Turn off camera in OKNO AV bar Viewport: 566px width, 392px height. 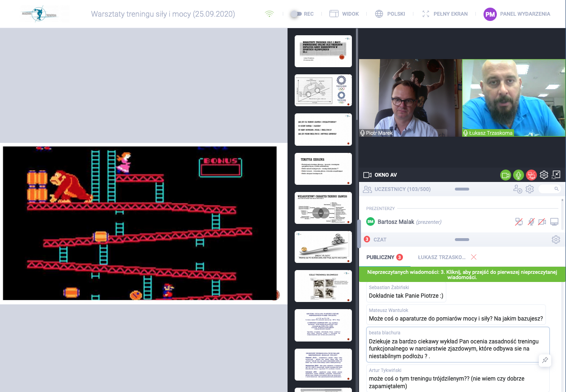pyautogui.click(x=505, y=175)
